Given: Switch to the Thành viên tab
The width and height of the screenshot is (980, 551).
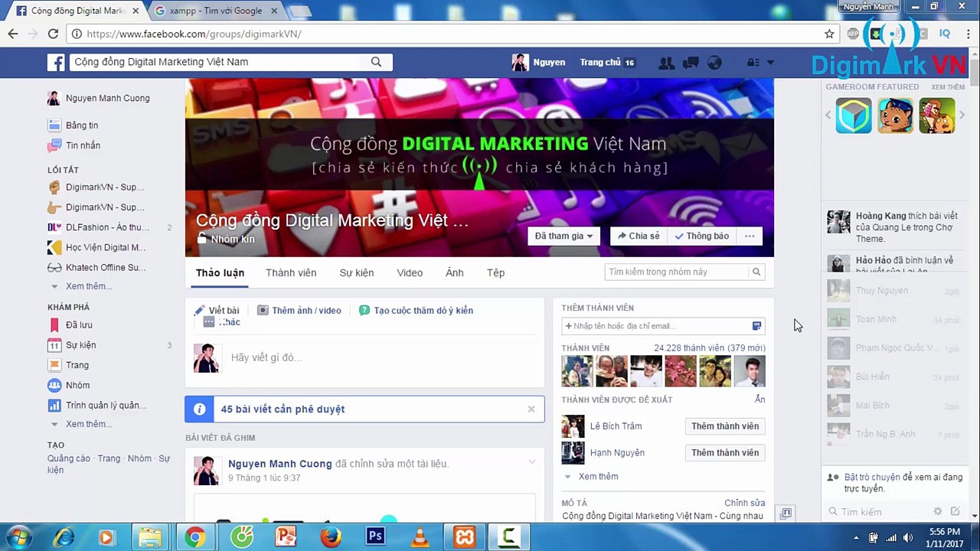Looking at the screenshot, I should (291, 272).
